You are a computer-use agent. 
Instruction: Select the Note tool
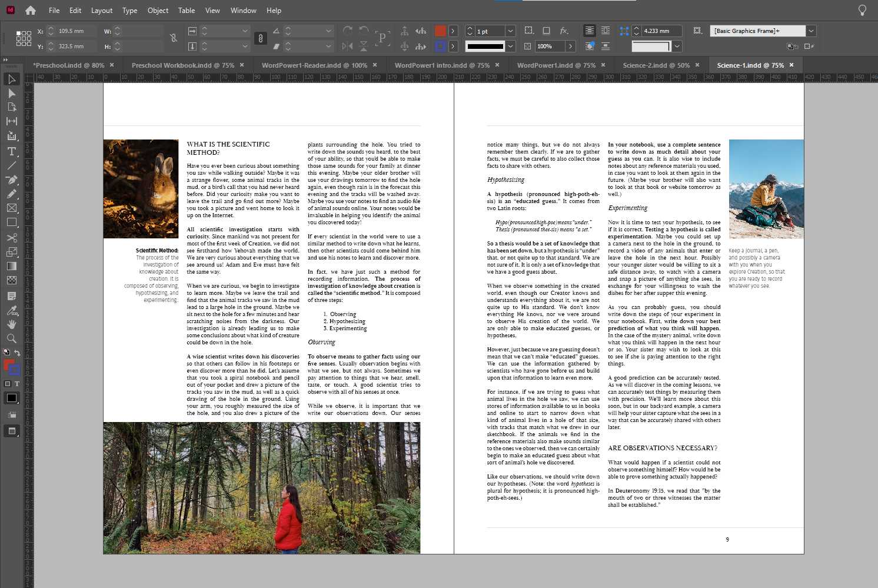(x=11, y=295)
